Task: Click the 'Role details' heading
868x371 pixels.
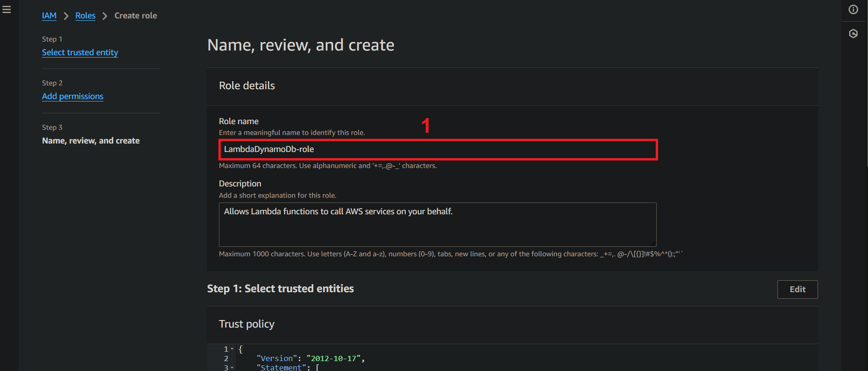Action: click(247, 85)
